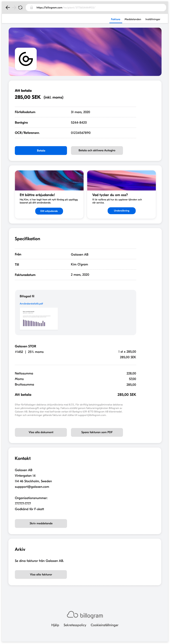
Task: Click the browser forward arrow
Action: click(x=14, y=8)
